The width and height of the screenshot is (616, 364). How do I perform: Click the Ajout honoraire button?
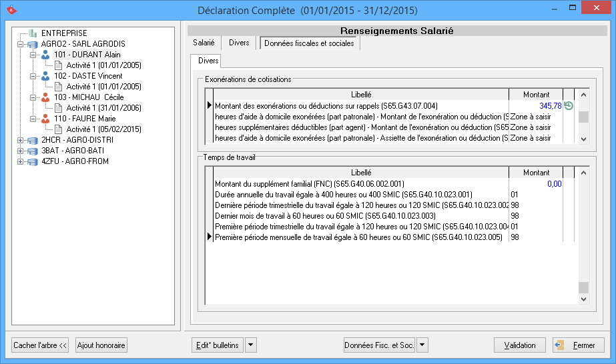[101, 345]
